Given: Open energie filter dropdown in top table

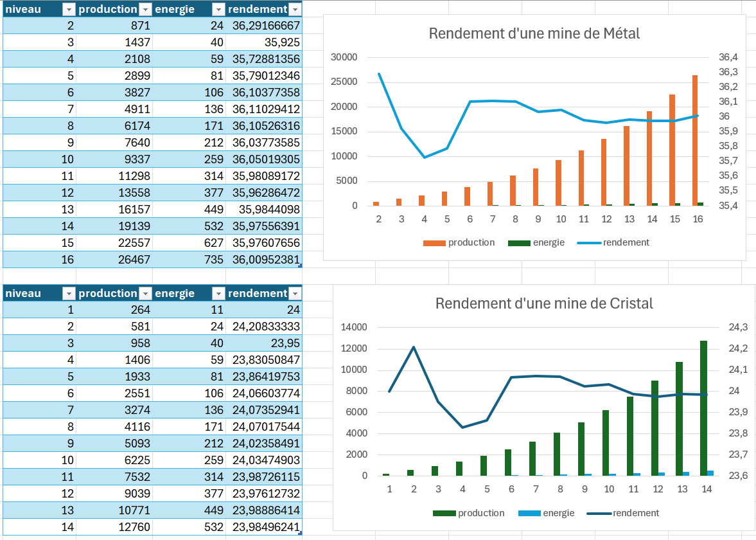Looking at the screenshot, I should pyautogui.click(x=218, y=9).
